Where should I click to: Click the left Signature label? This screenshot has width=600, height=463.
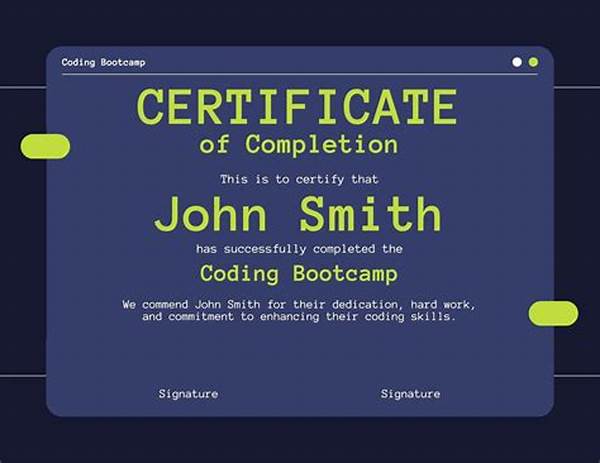coord(188,394)
